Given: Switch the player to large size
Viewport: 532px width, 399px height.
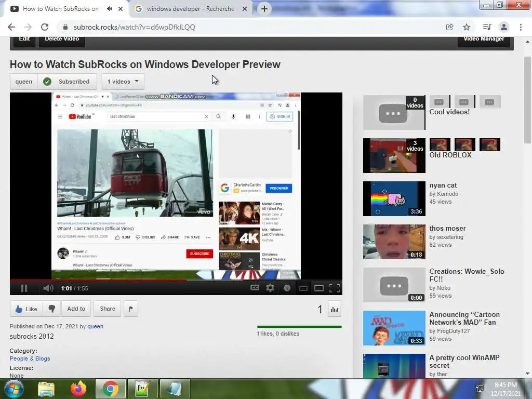Looking at the screenshot, I should [x=319, y=288].
